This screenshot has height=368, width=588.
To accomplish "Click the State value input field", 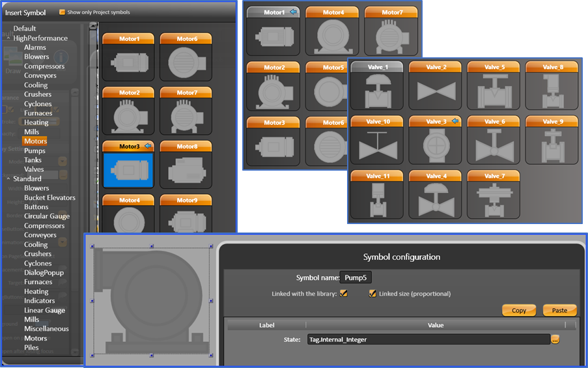I will point(428,339).
